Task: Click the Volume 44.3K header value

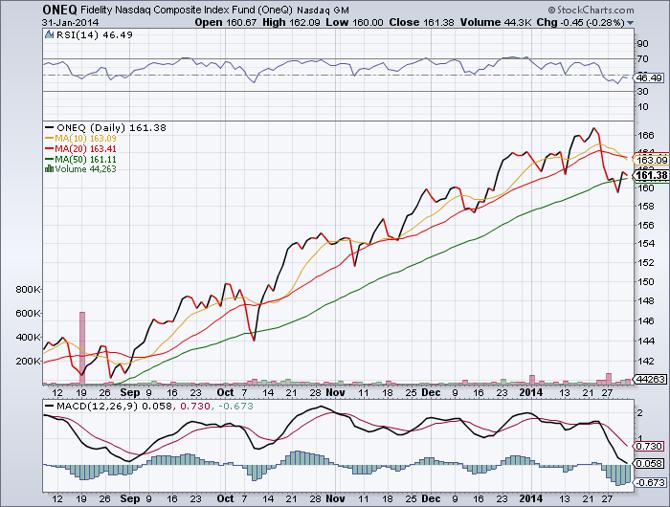Action: 495,23
